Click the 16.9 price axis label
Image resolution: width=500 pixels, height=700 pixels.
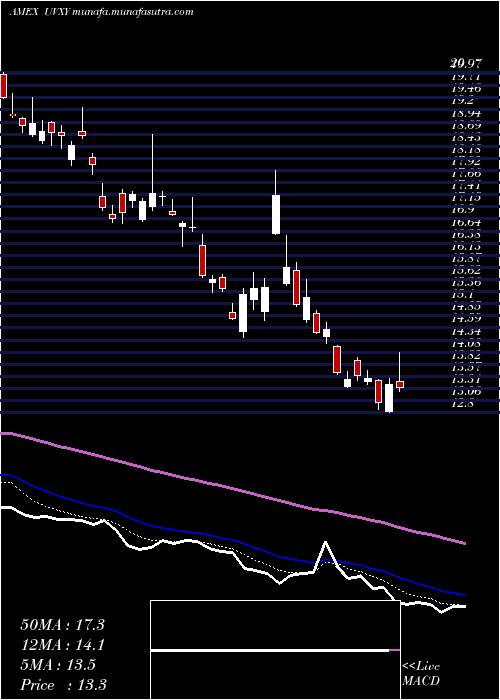(462, 210)
